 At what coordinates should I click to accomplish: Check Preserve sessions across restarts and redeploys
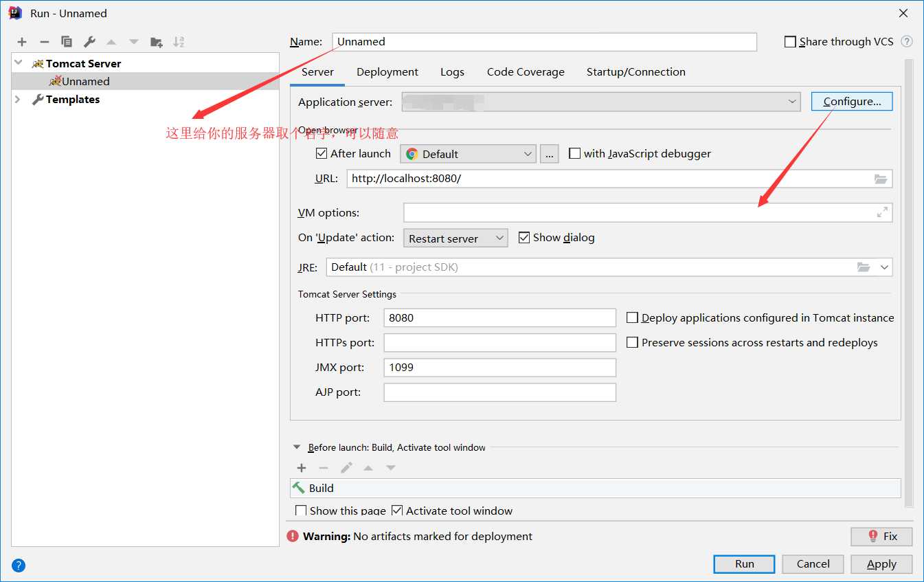633,342
